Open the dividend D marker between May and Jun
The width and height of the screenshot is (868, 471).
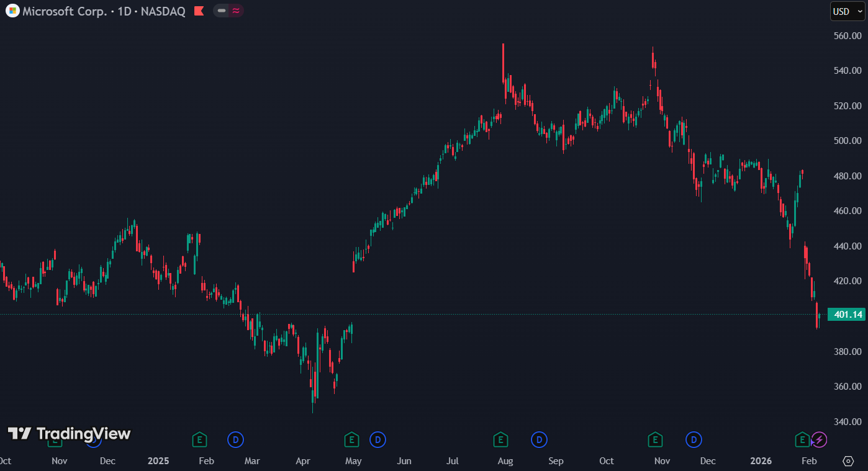point(377,440)
